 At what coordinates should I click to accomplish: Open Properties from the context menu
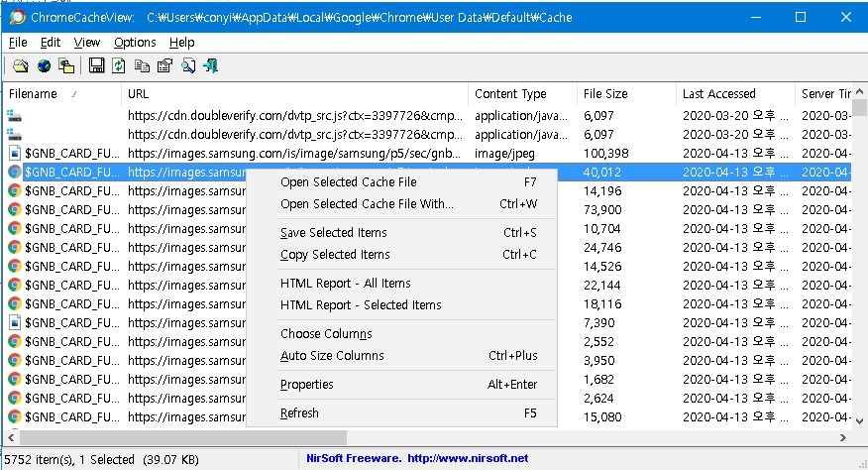402,385
